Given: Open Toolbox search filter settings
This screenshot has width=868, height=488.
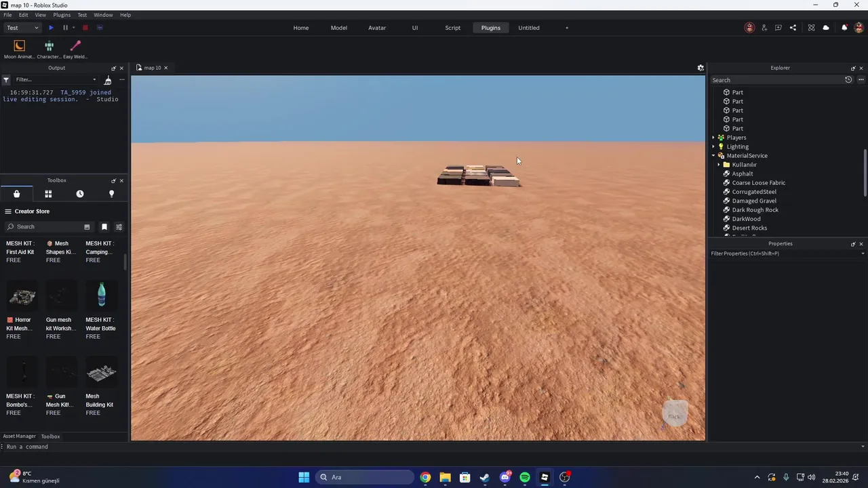Looking at the screenshot, I should click(x=119, y=226).
